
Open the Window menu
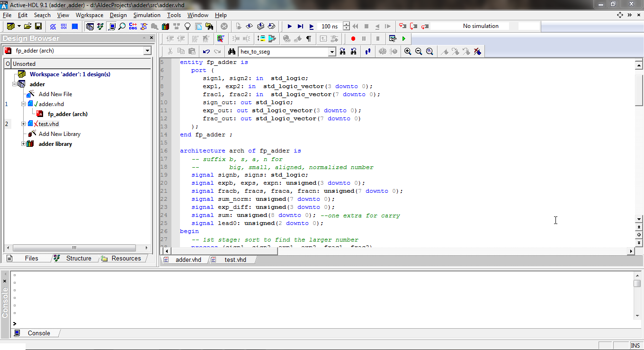point(198,15)
